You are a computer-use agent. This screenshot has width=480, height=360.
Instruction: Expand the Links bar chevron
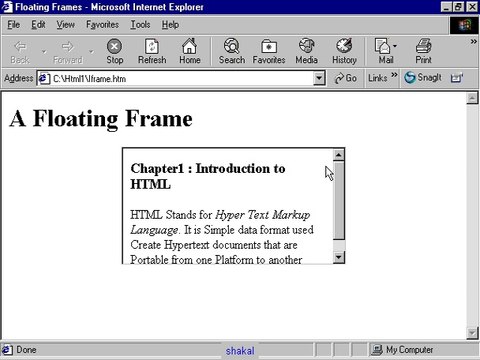[394, 75]
